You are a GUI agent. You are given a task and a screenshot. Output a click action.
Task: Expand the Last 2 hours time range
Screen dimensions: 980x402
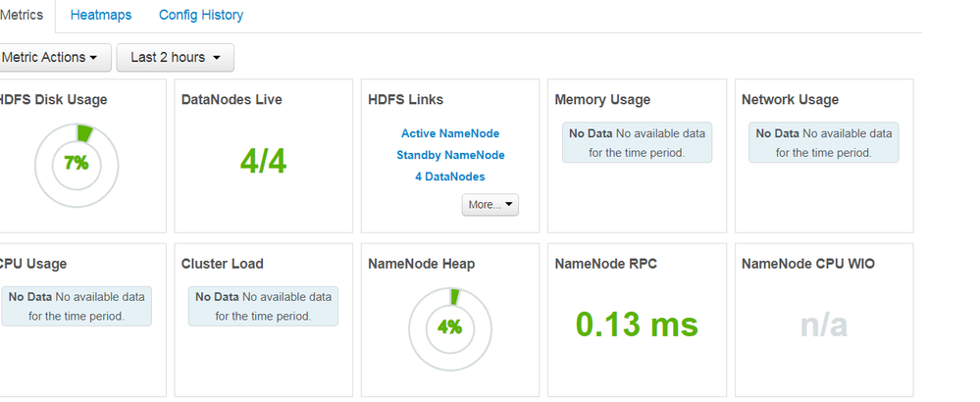tap(176, 58)
